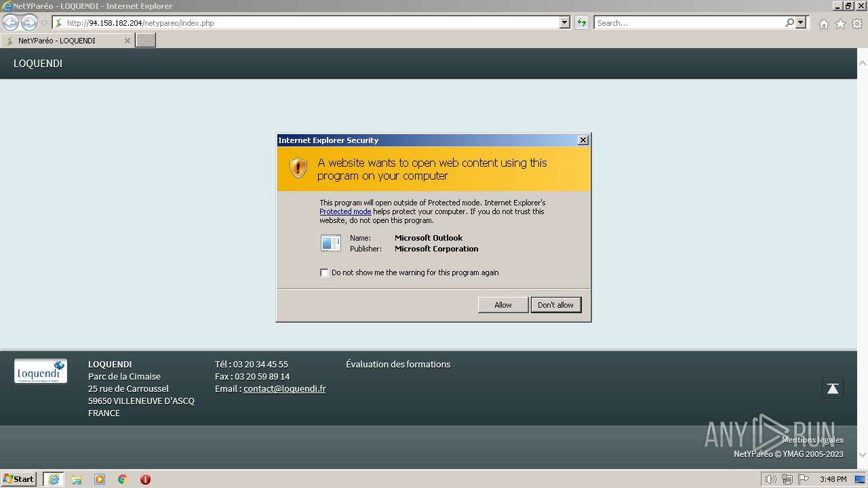The width and height of the screenshot is (868, 488).
Task: Click the LOQUENDI header title
Action: coord(38,64)
